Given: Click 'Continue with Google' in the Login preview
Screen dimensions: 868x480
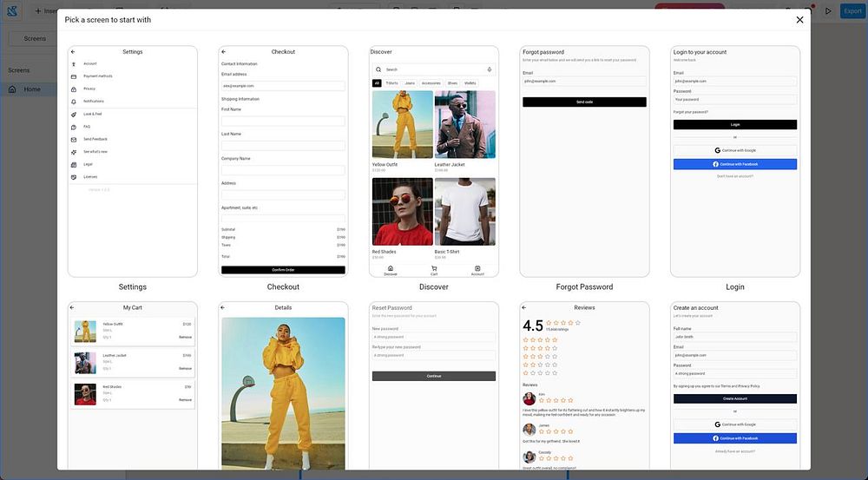Looking at the screenshot, I should (x=734, y=150).
